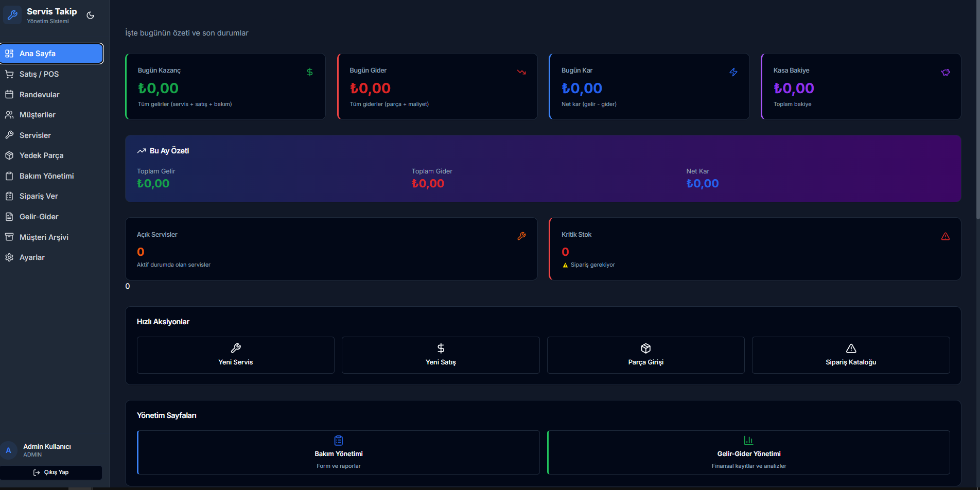980x490 pixels.
Task: Open Sipariş Kataloğu quick action
Action: tap(851, 355)
